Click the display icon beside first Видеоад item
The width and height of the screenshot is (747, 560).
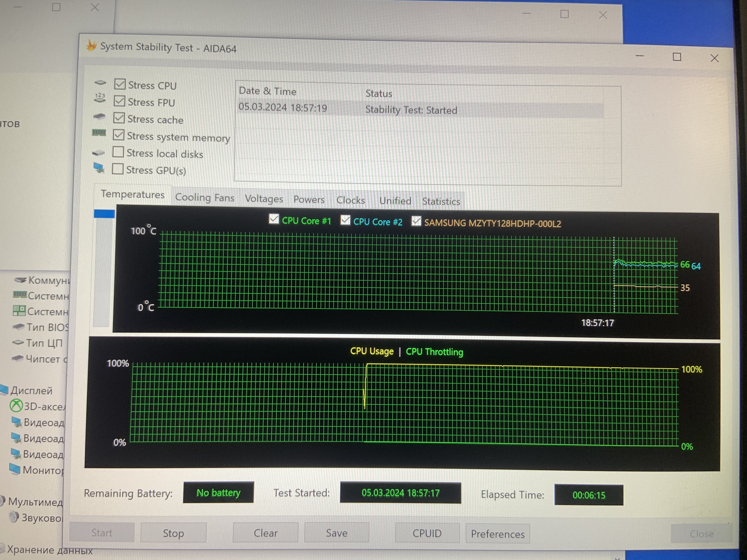coord(16,422)
